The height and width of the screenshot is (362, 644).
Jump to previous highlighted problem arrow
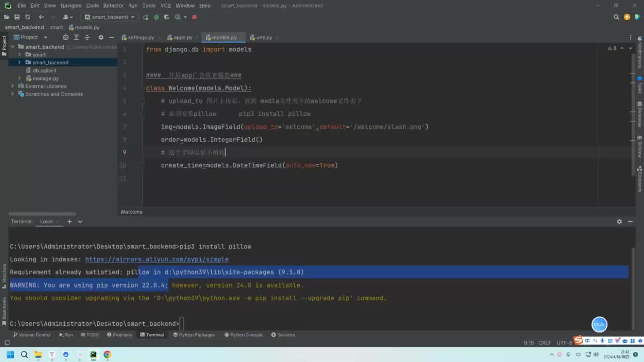(x=623, y=48)
